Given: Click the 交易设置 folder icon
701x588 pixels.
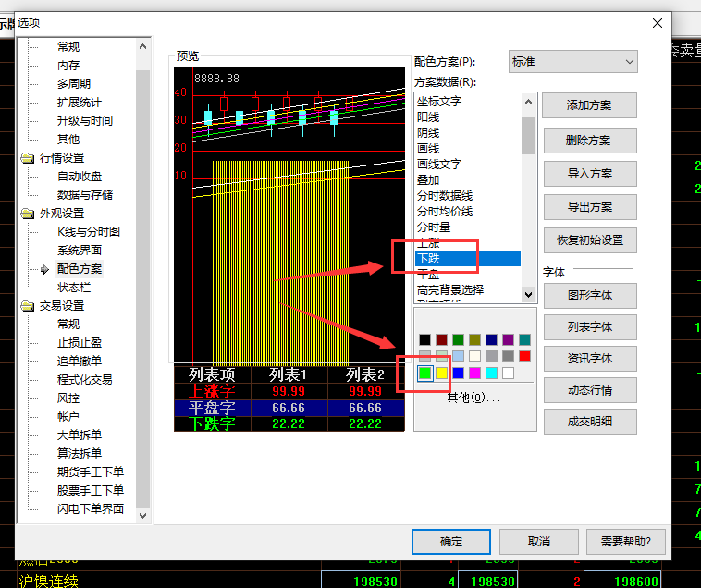Looking at the screenshot, I should pos(28,306).
